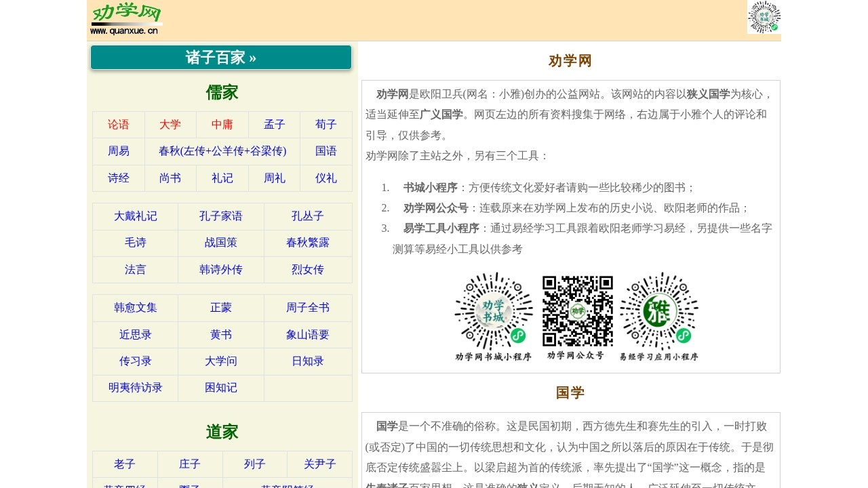Screen dimensions: 868x488
Task: Open 孔子家语
Action: [221, 216]
